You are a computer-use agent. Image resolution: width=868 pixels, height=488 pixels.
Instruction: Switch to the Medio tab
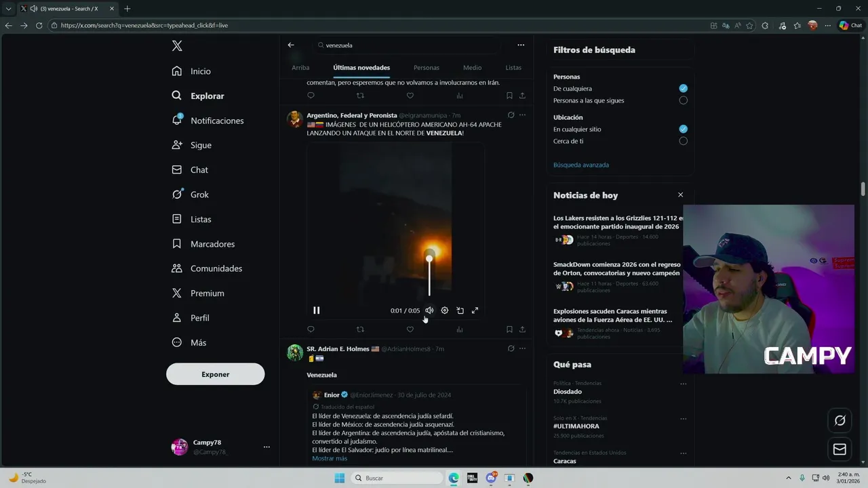[x=472, y=68]
